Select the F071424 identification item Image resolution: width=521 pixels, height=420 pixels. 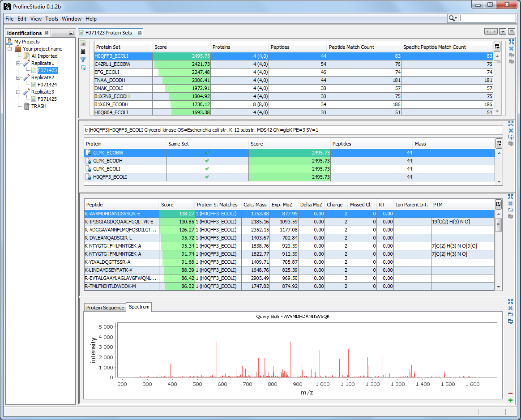tap(47, 85)
